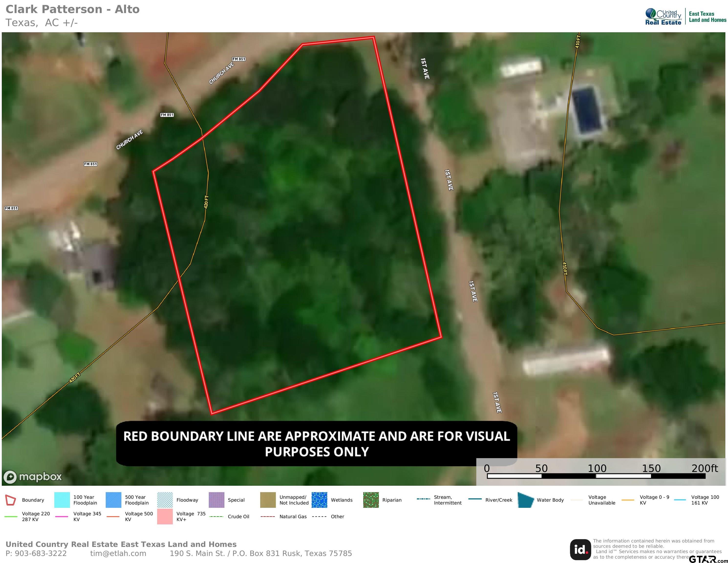Click the green Voltage 220 287 KV line

[11, 517]
